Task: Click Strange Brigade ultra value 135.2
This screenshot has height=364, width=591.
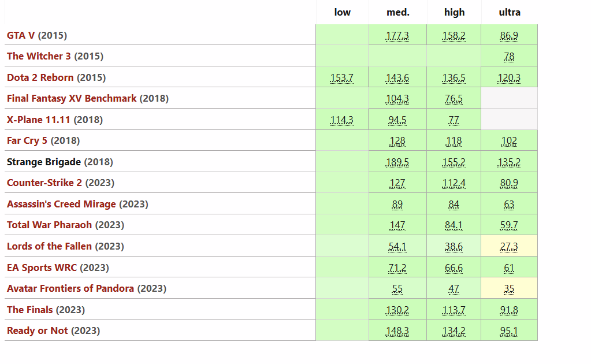Action: 509,162
